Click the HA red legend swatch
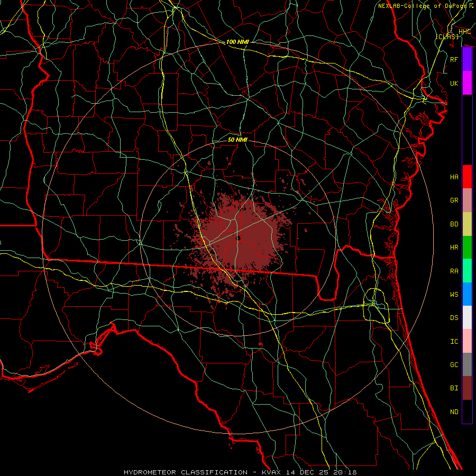The image size is (476, 476). 467,177
